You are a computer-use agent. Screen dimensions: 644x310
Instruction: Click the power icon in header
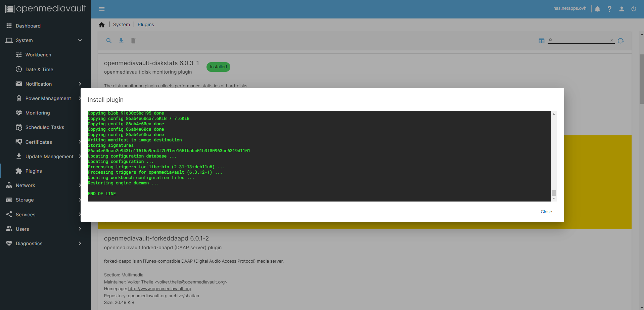click(x=634, y=9)
